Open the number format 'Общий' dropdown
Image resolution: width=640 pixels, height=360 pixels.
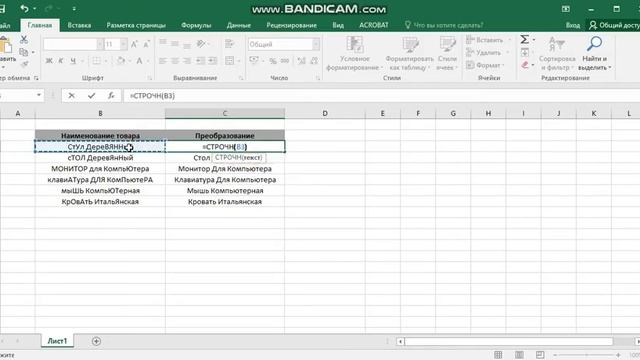pos(316,44)
